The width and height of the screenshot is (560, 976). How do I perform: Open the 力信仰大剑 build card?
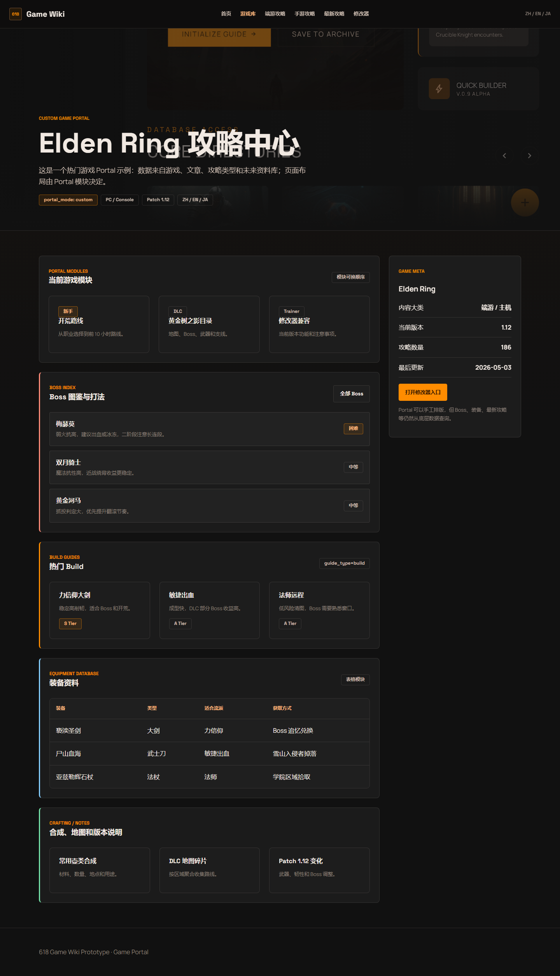coord(100,610)
